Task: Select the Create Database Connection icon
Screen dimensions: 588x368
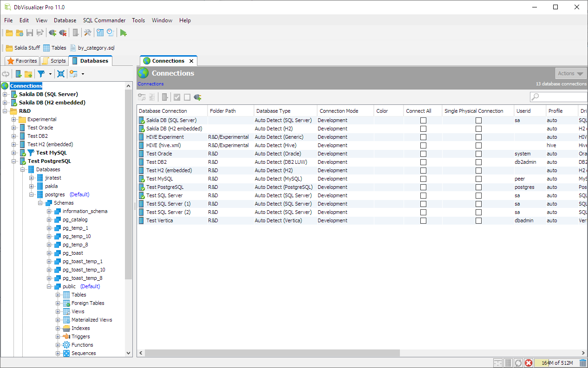Action: (x=19, y=74)
